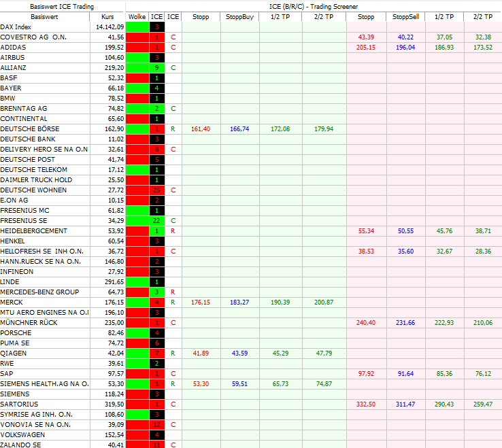Click HelloFresh StoppSell value 35,60
This screenshot has width=502, height=448.
click(405, 252)
